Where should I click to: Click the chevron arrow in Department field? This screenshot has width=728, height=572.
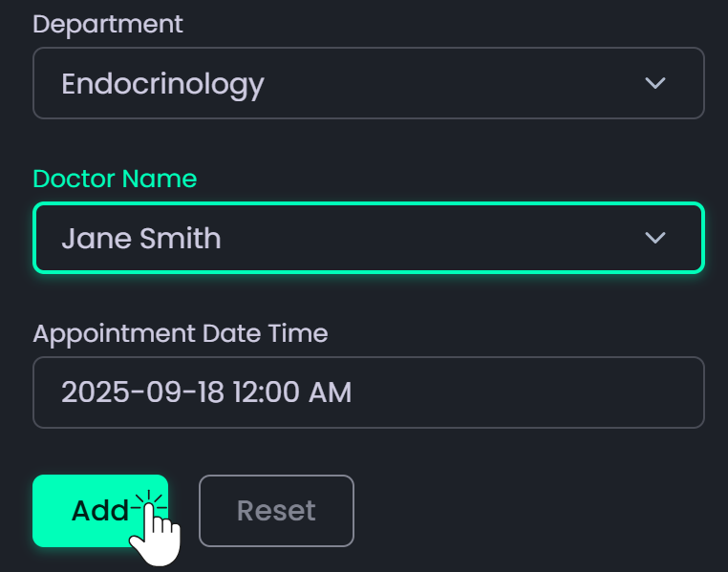pyautogui.click(x=654, y=83)
